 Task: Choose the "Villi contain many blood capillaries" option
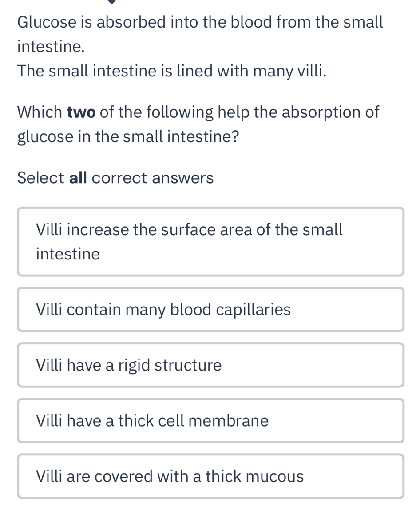(x=210, y=310)
